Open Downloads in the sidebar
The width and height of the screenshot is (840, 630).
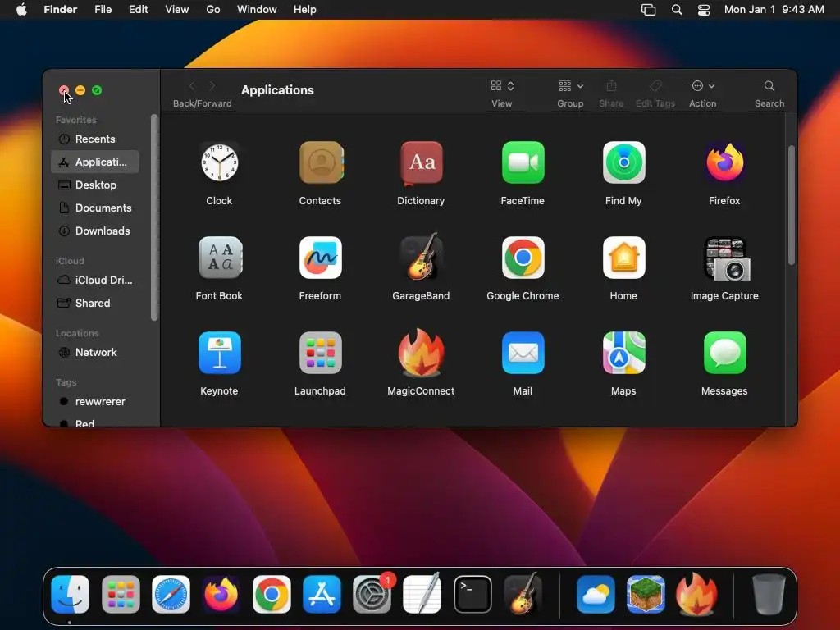point(95,231)
